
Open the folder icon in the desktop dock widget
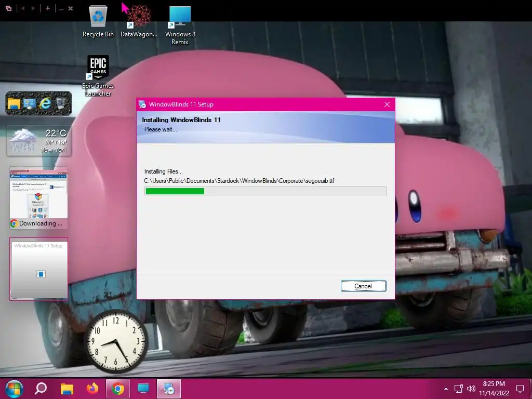coord(14,103)
